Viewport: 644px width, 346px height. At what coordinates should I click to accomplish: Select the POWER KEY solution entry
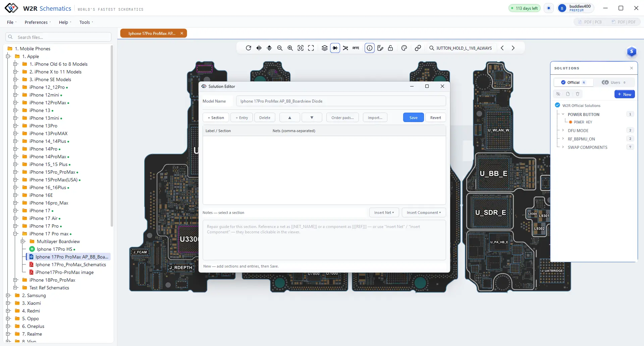point(583,122)
